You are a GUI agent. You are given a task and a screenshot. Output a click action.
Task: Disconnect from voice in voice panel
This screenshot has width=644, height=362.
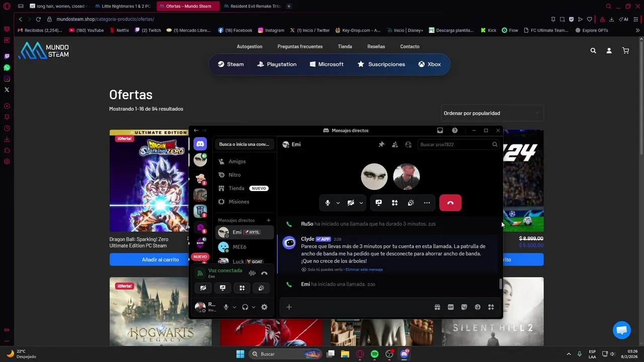pyautogui.click(x=264, y=273)
